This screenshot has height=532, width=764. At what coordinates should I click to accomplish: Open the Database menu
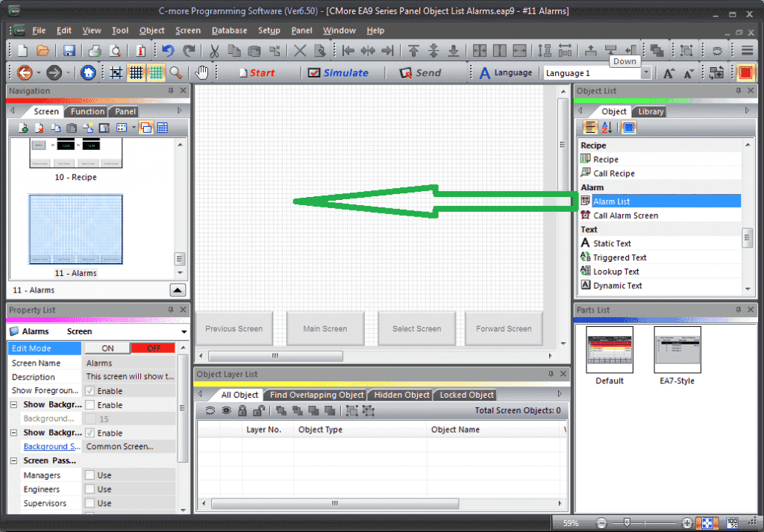point(229,31)
